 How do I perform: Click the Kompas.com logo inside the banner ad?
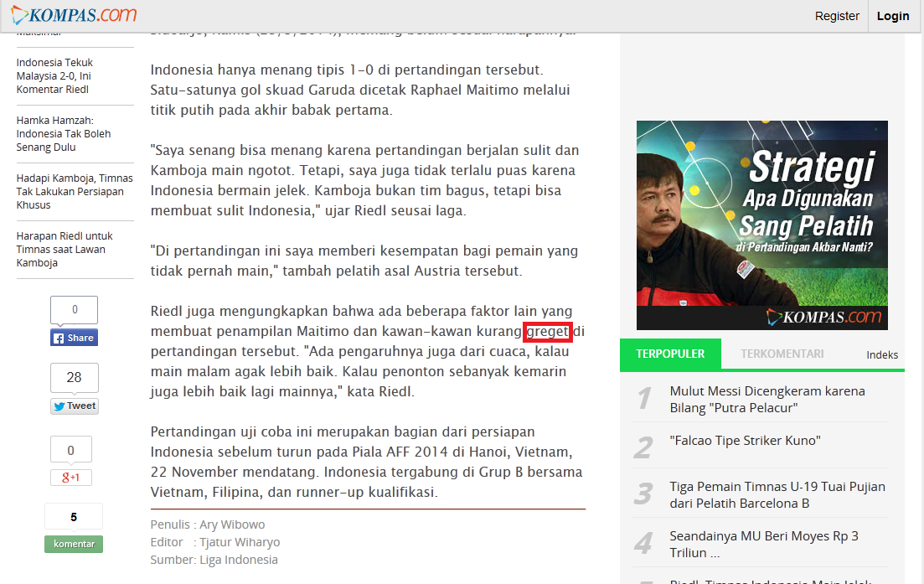pyautogui.click(x=823, y=317)
